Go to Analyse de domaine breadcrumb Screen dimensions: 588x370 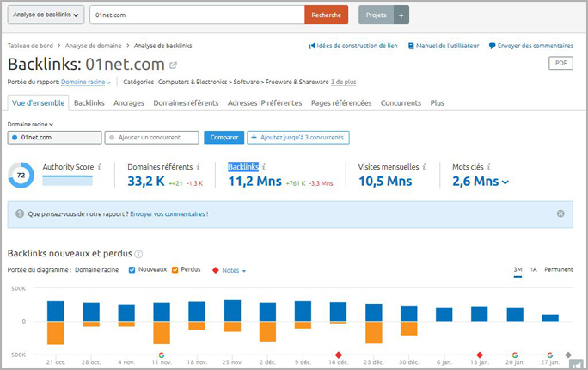(94, 46)
